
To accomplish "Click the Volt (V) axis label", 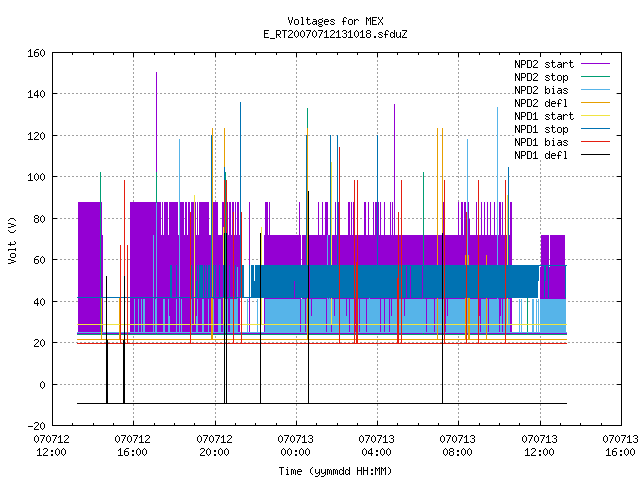I will pyautogui.click(x=12, y=241).
